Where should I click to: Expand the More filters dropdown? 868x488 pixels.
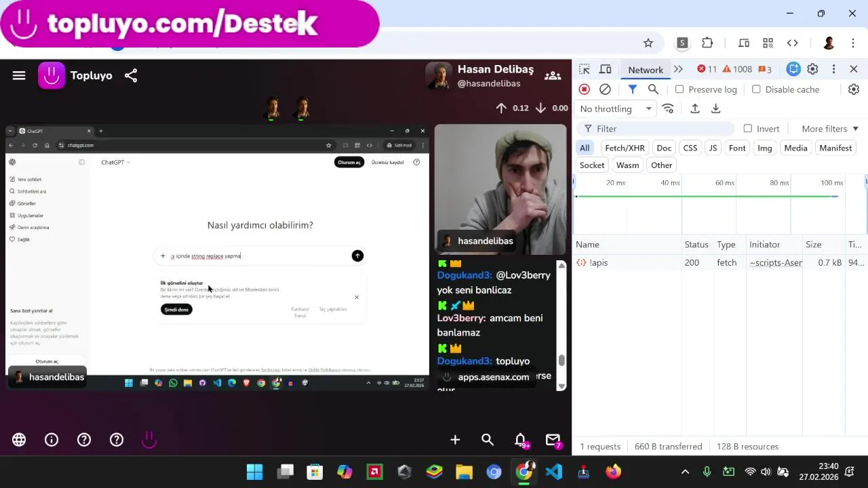coord(830,129)
